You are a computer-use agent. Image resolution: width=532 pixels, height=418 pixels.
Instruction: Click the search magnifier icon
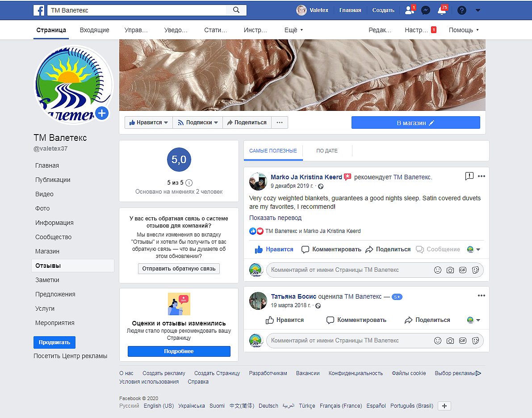coord(237,9)
